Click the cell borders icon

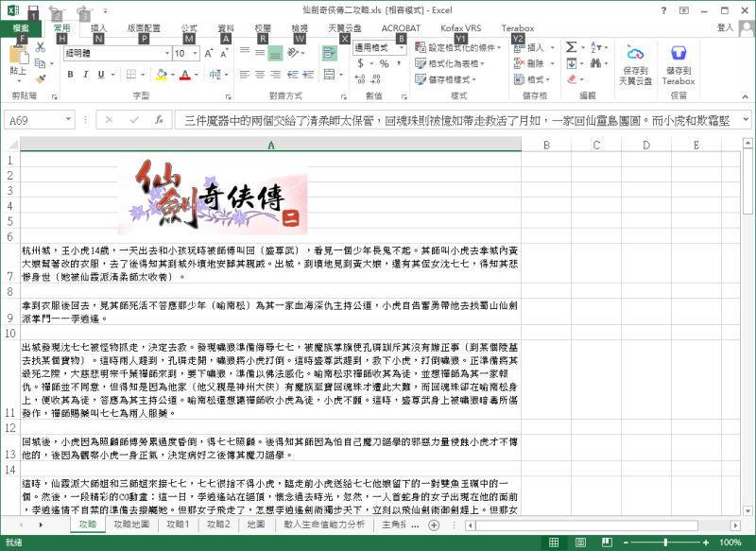(x=131, y=75)
